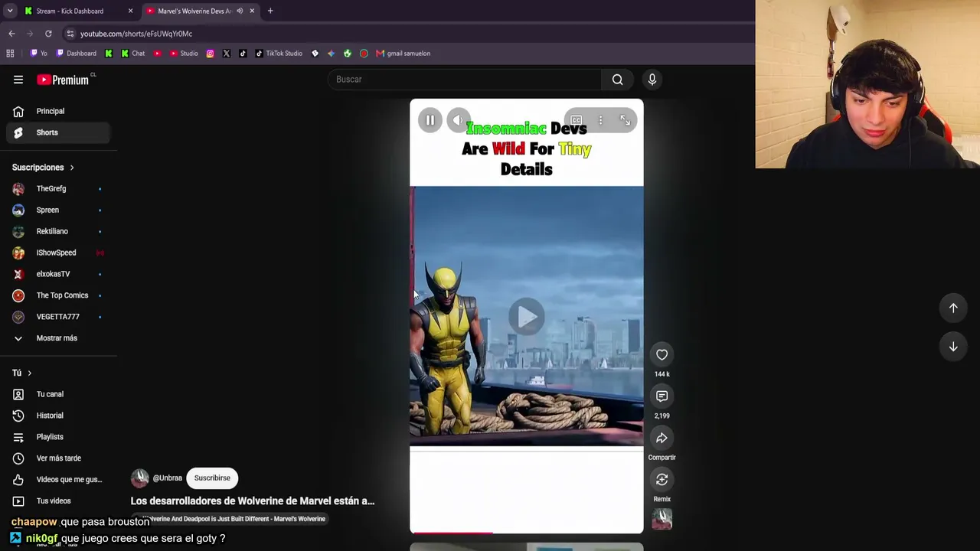Viewport: 980px width, 551px height.
Task: Expand the Tú section chevron
Action: [29, 373]
